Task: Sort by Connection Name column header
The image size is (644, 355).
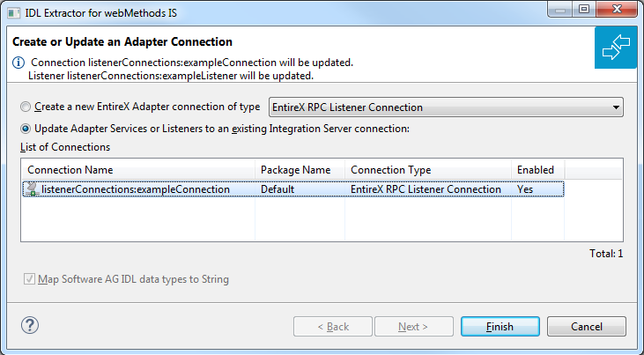Action: pyautogui.click(x=138, y=170)
